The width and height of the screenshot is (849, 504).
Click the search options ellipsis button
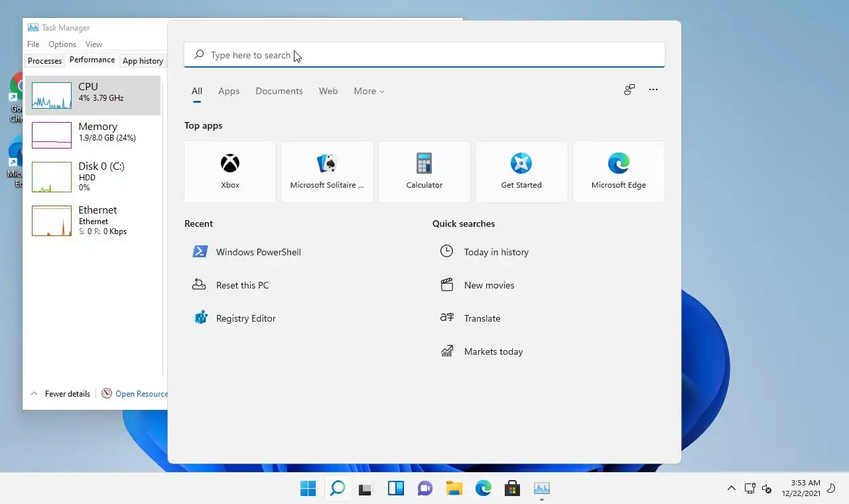point(653,90)
